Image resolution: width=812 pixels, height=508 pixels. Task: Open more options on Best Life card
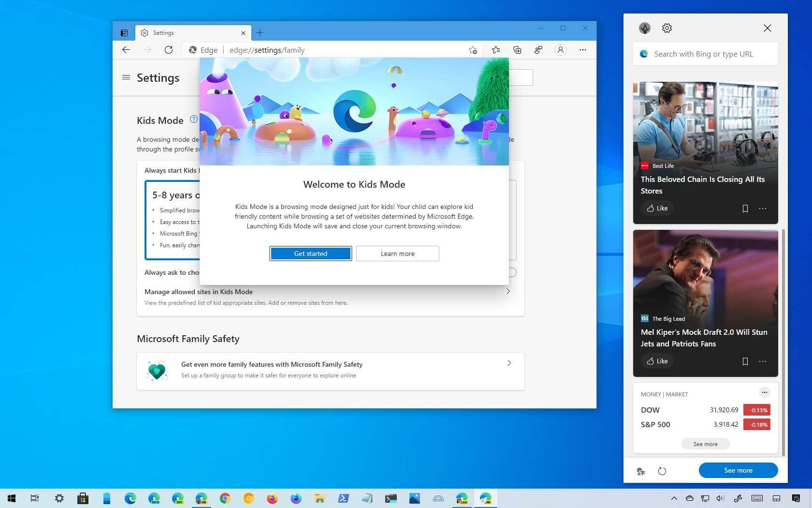(763, 209)
